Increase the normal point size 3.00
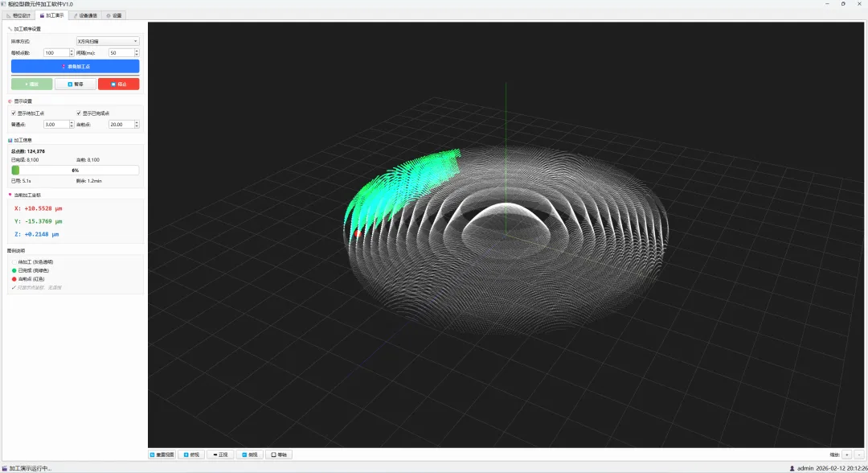Image resolution: width=868 pixels, height=473 pixels. [72, 122]
